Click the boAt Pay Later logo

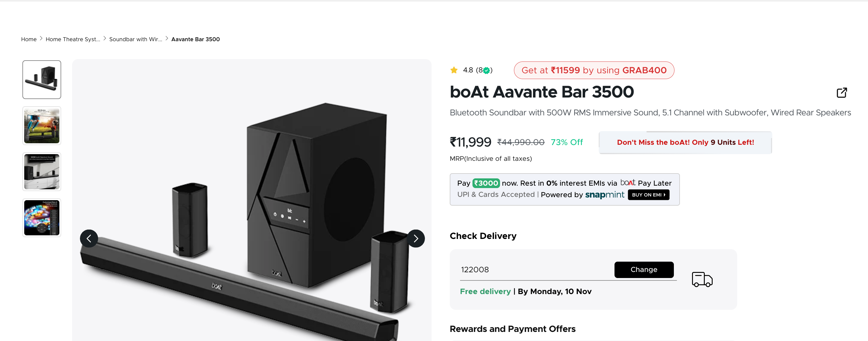click(628, 183)
